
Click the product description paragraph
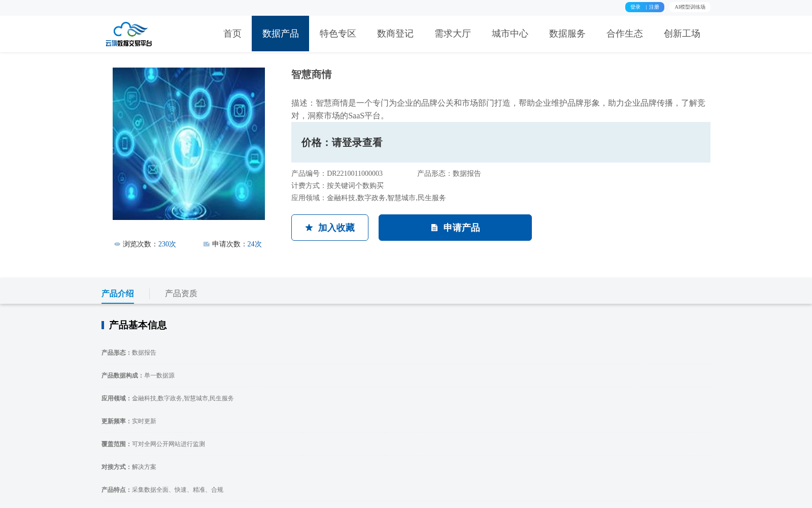pos(498,109)
